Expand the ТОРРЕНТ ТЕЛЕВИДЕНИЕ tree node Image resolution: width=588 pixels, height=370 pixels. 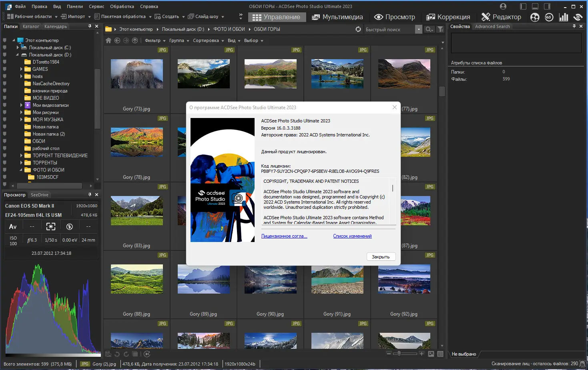point(21,156)
